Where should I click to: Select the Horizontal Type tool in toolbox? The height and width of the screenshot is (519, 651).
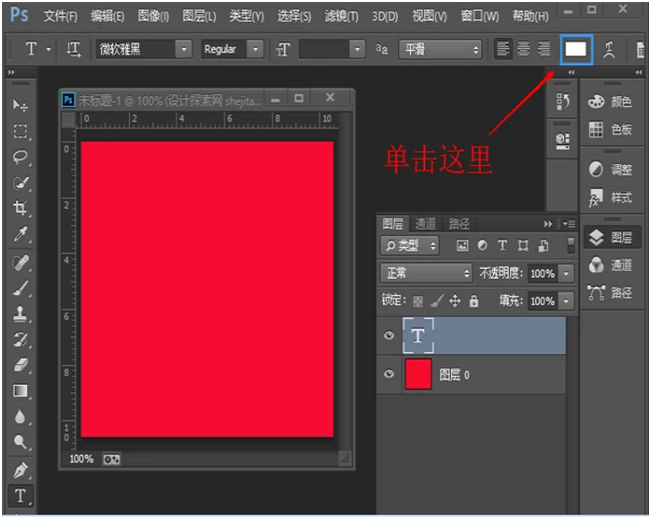20,496
